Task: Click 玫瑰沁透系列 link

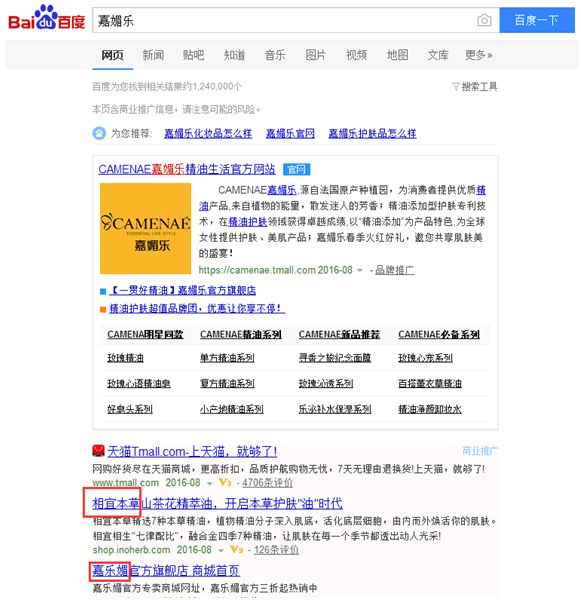Action: click(x=326, y=383)
